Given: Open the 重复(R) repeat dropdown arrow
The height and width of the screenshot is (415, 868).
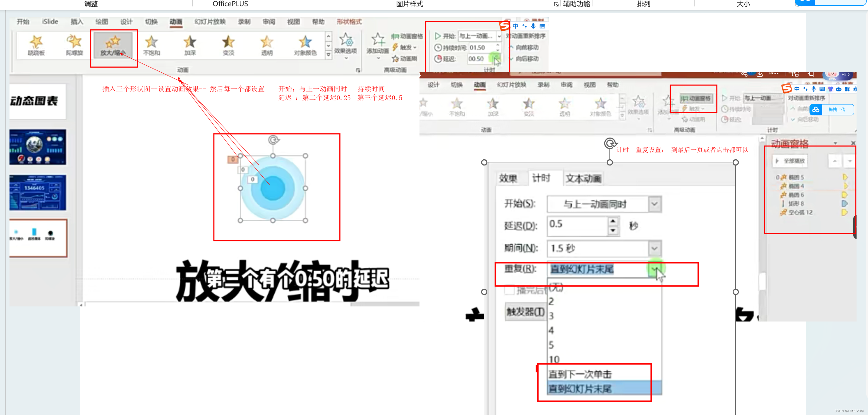Looking at the screenshot, I should [x=654, y=269].
